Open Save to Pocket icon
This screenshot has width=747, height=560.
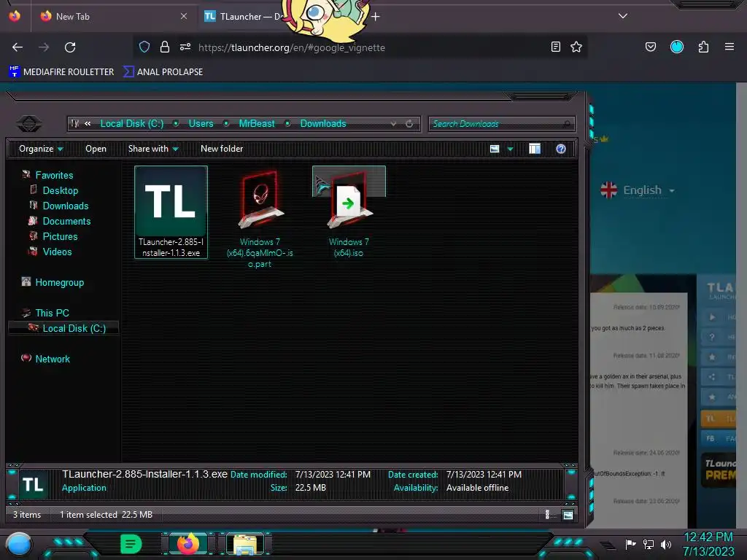tap(651, 47)
